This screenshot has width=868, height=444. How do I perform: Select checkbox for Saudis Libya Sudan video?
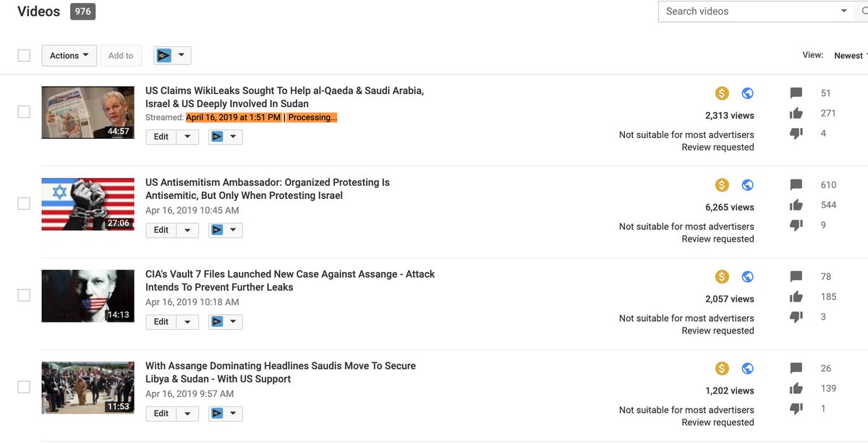pos(24,387)
